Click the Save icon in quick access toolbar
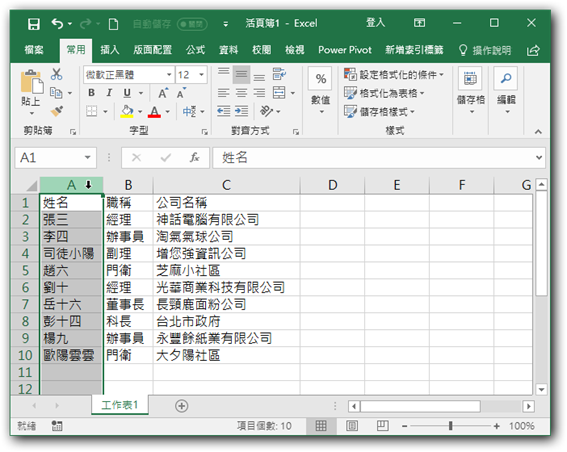 [34, 24]
